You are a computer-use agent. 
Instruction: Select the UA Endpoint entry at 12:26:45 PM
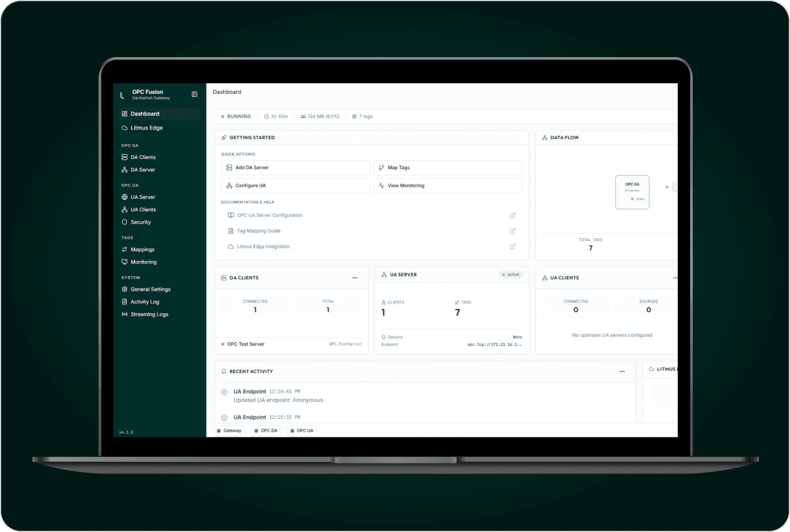[x=424, y=396]
